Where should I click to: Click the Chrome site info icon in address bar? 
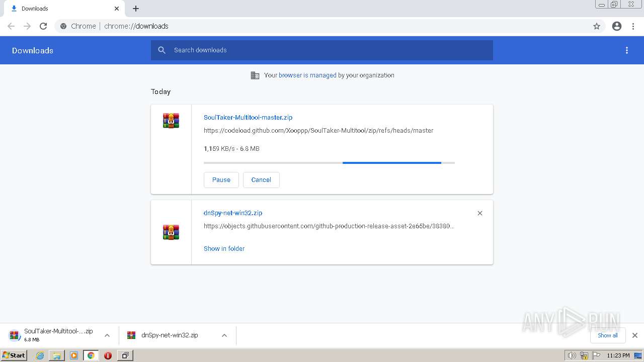(63, 26)
